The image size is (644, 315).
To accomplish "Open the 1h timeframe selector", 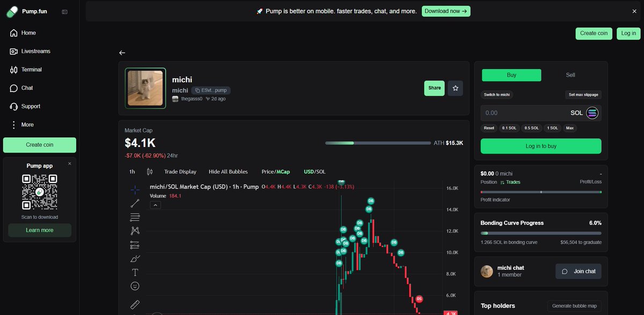I will point(132,172).
